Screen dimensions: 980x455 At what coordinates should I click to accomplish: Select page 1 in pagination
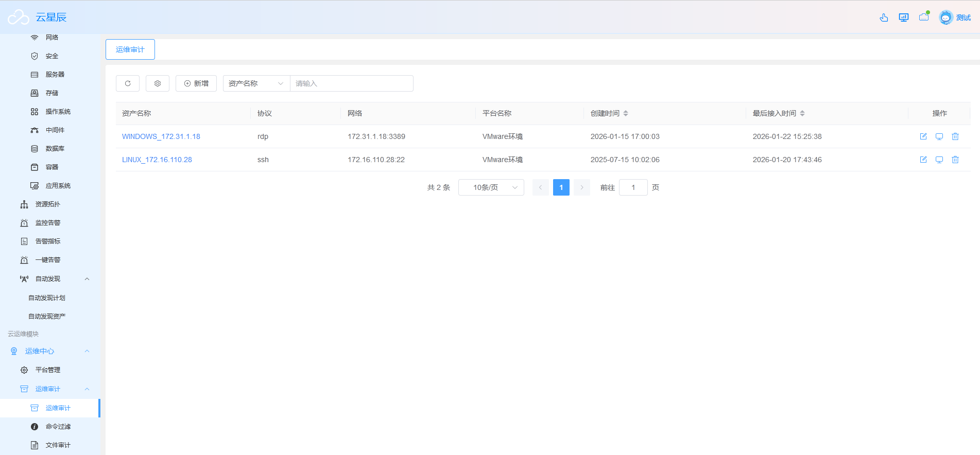pos(561,187)
